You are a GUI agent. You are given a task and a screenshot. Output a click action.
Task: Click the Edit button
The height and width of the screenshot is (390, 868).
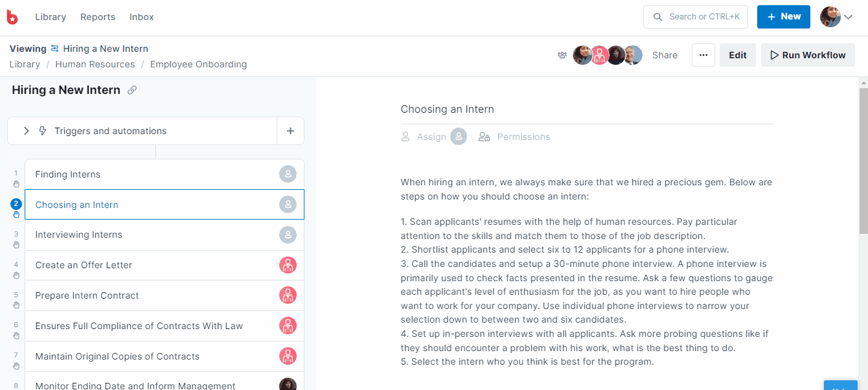coord(737,55)
